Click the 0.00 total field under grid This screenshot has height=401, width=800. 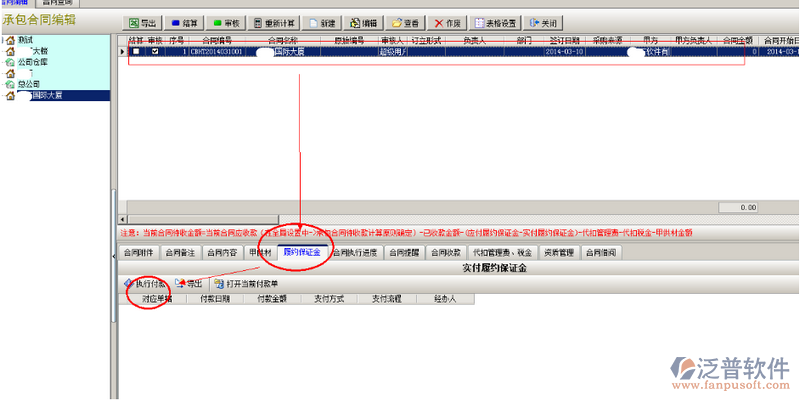738,208
